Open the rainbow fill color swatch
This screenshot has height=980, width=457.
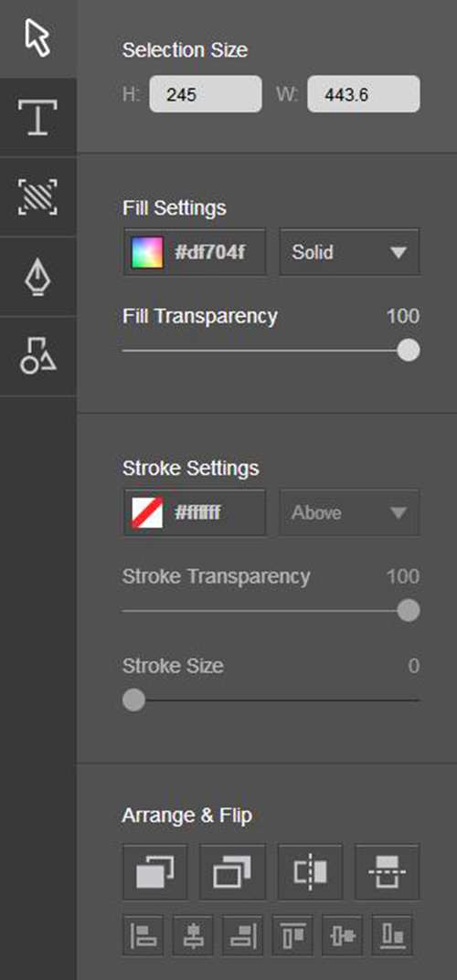click(147, 252)
